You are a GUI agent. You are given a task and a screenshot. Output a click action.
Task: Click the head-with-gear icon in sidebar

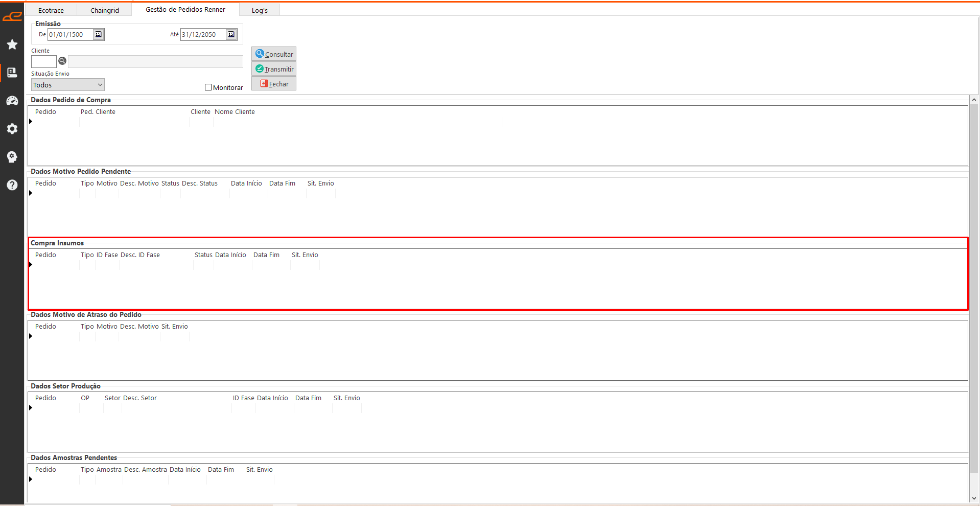coord(12,157)
